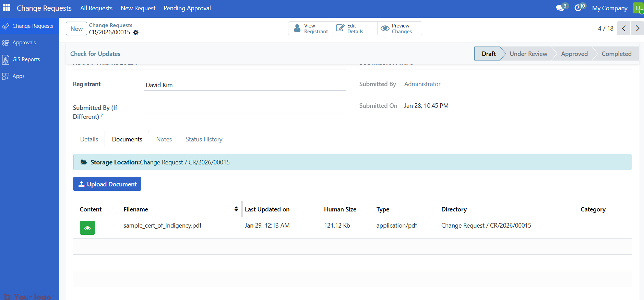Go to the next record arrow

(637, 28)
